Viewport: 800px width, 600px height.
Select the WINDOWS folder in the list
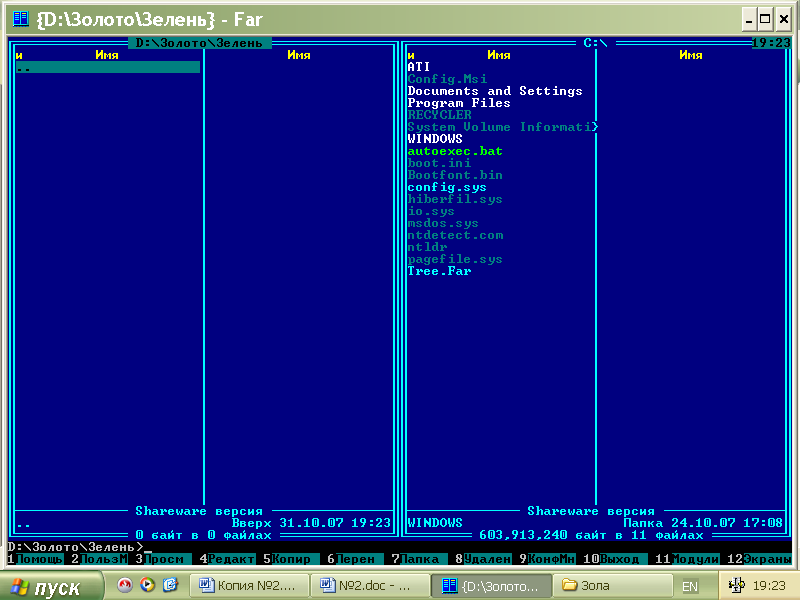click(435, 139)
